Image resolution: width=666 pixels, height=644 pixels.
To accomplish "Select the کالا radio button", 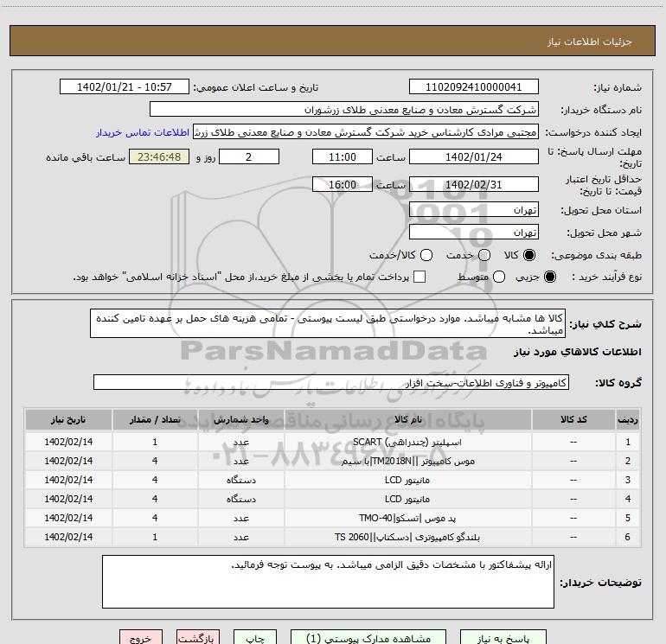I will [x=529, y=255].
